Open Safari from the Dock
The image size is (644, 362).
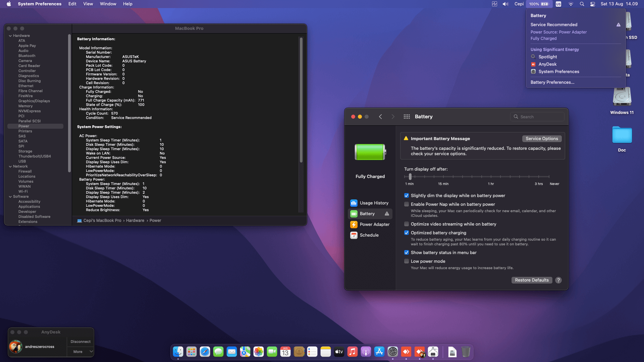click(x=205, y=352)
